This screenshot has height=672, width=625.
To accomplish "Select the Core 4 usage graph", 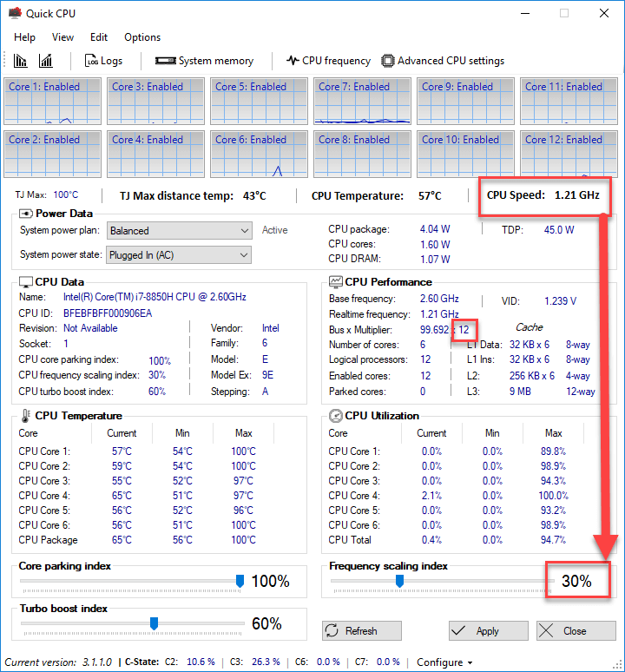I will click(156, 155).
